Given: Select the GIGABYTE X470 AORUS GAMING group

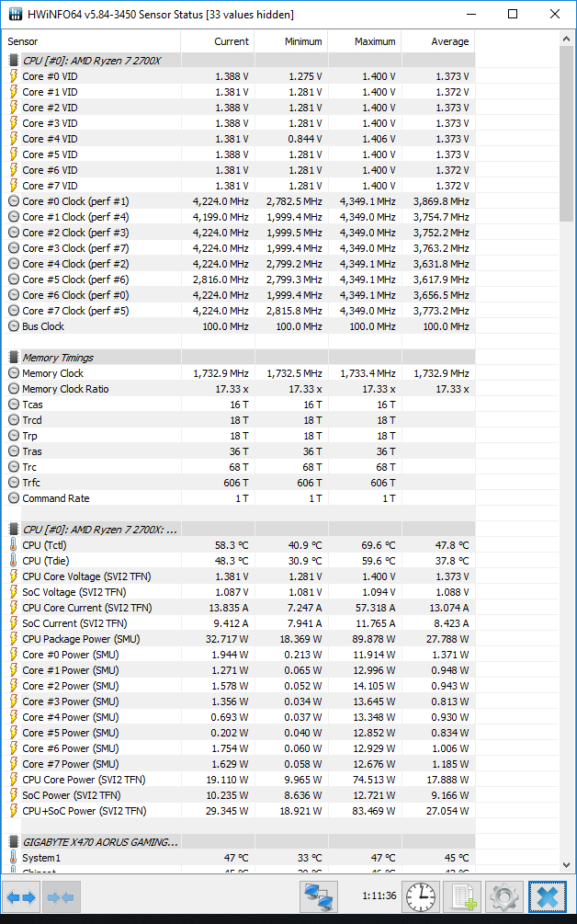Looking at the screenshot, I should (x=99, y=841).
